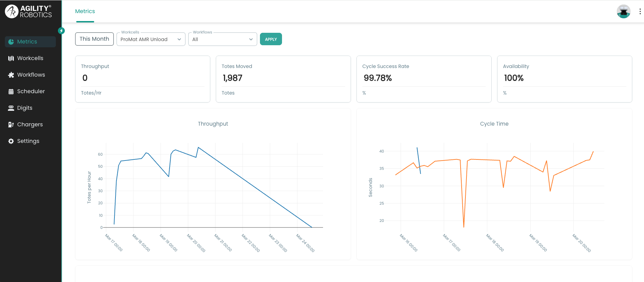Click the Workflows puzzle piece icon
This screenshot has height=282, width=644.
[x=11, y=75]
